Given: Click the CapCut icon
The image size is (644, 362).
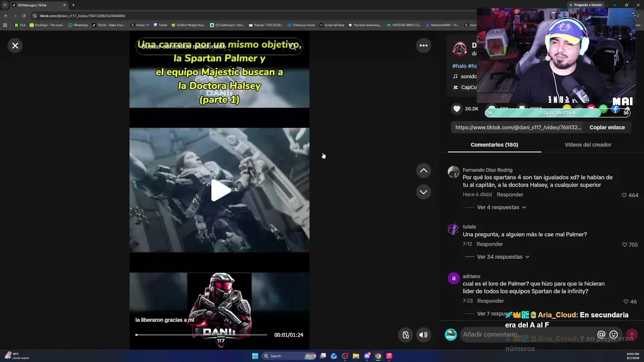Looking at the screenshot, I should pos(455,87).
